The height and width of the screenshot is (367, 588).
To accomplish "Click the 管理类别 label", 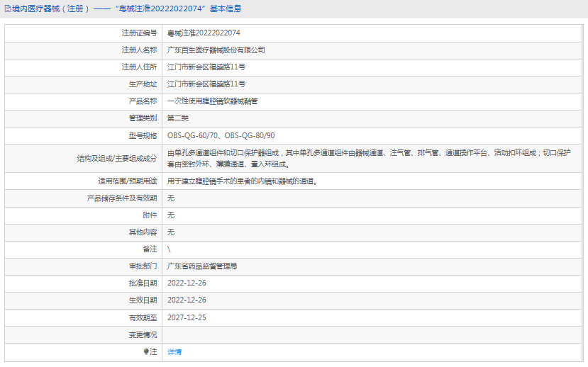I will click(x=143, y=118).
